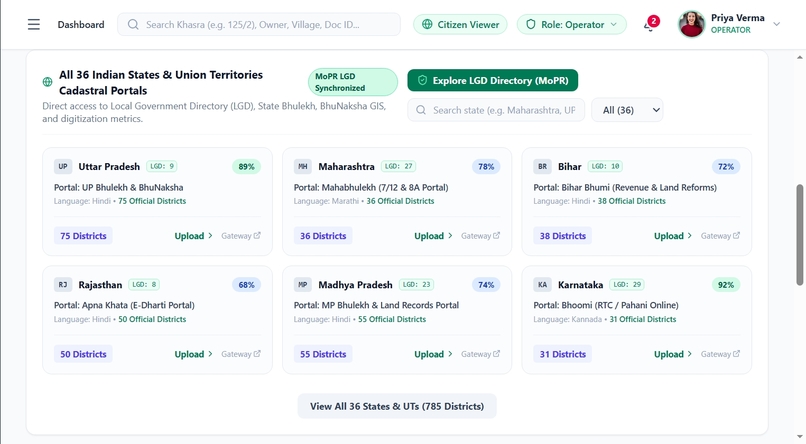Click the MP state code badge

point(303,285)
